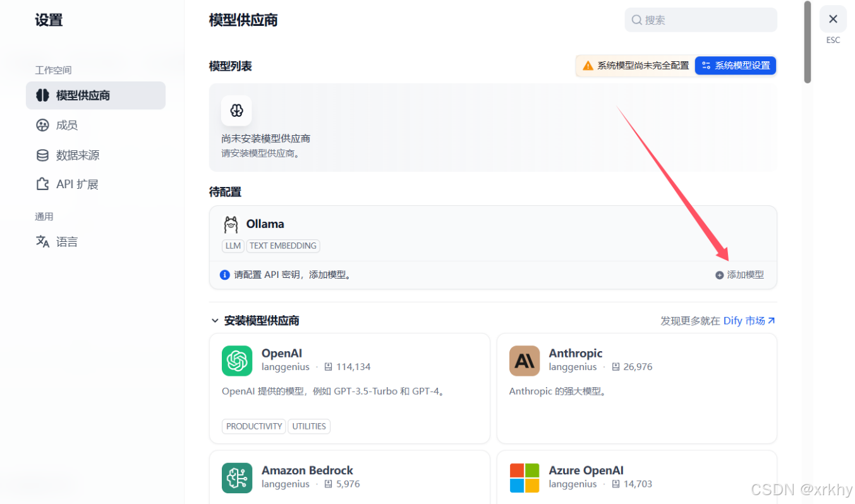Image resolution: width=855 pixels, height=504 pixels.
Task: Click the 请配置 API 密钥 notice text
Action: click(x=293, y=275)
